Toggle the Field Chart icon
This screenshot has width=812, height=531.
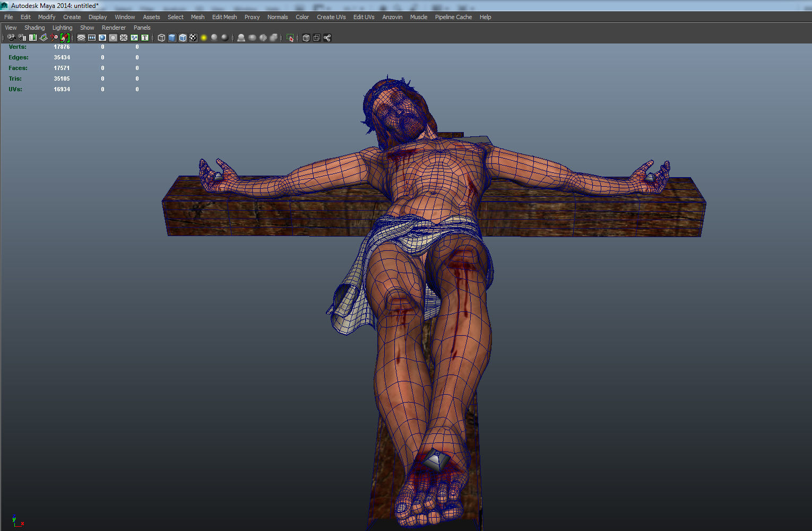[124, 38]
